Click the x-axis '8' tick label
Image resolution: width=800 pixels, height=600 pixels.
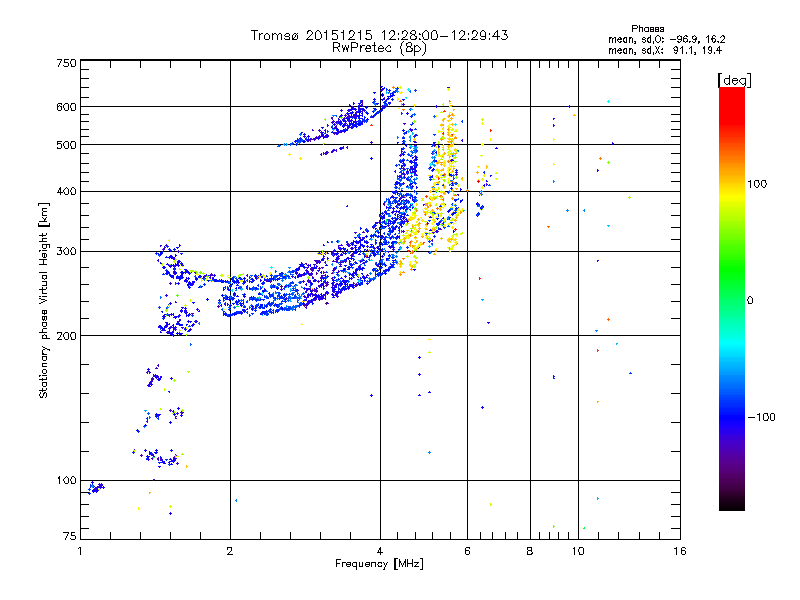530,551
